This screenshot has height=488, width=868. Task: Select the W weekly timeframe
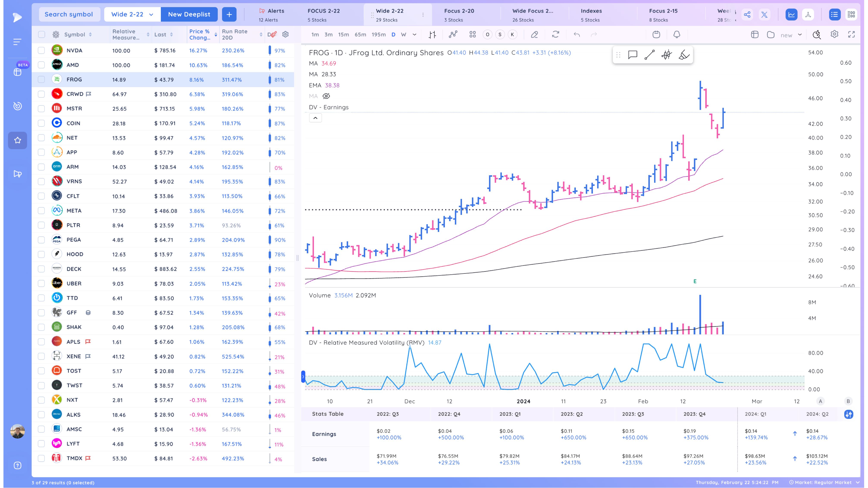click(x=403, y=35)
